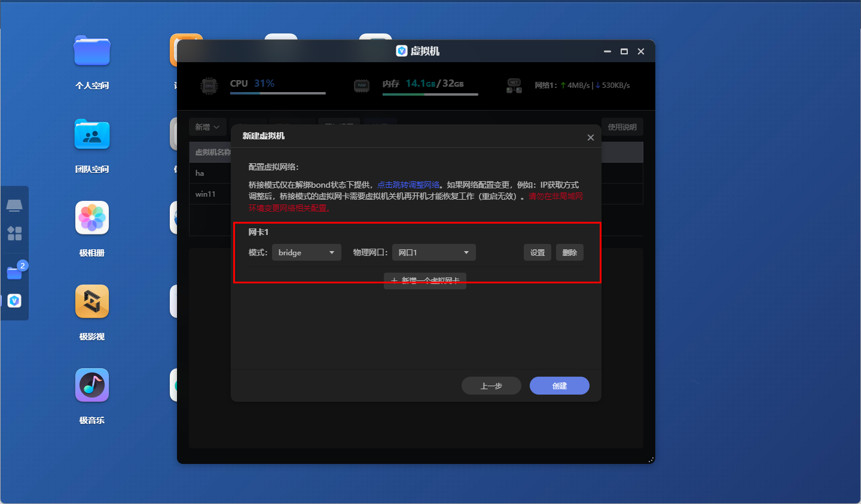Close the 新建虚拟机 dialog
This screenshot has height=504, width=861.
click(x=590, y=138)
